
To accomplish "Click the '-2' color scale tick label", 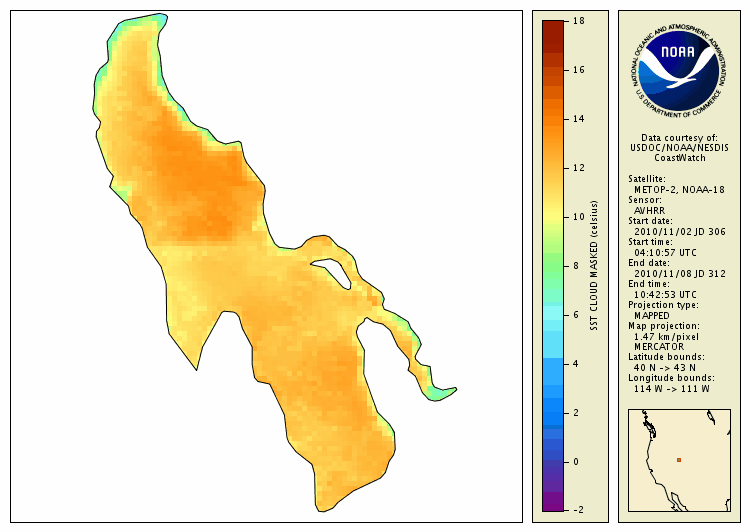I will 578,510.
